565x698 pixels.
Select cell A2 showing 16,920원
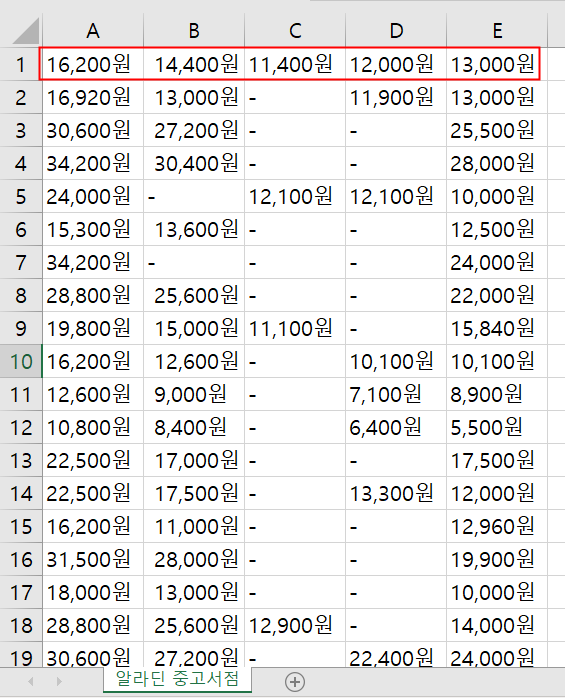pos(93,97)
